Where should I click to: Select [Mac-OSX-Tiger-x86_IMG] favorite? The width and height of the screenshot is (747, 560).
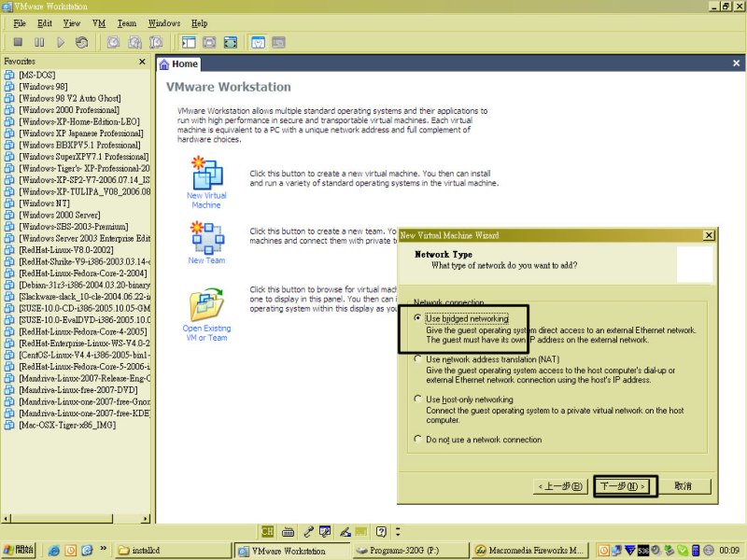(x=67, y=425)
